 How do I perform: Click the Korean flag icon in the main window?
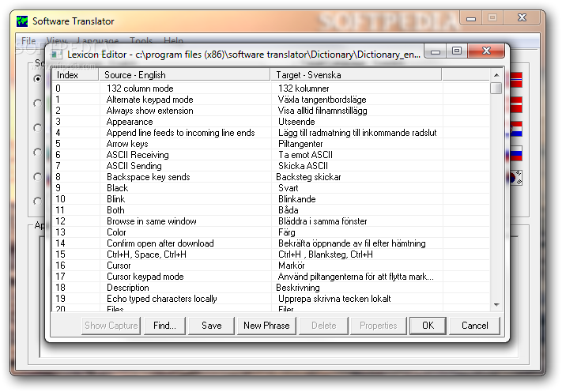516,177
